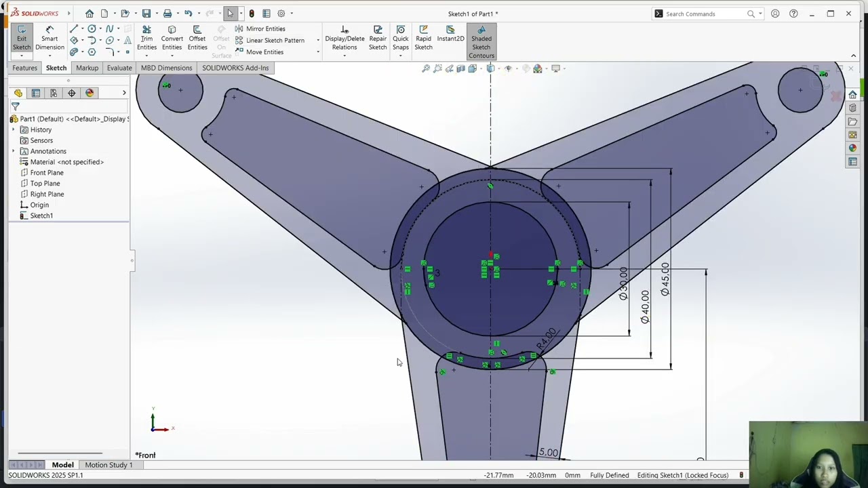Select the Spline sketch tool
The height and width of the screenshot is (488, 868).
(x=109, y=28)
